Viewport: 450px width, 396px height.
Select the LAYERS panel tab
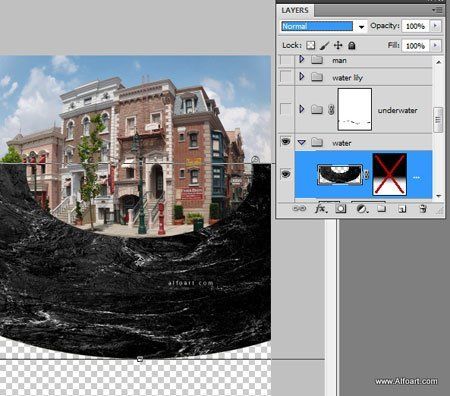coord(295,10)
